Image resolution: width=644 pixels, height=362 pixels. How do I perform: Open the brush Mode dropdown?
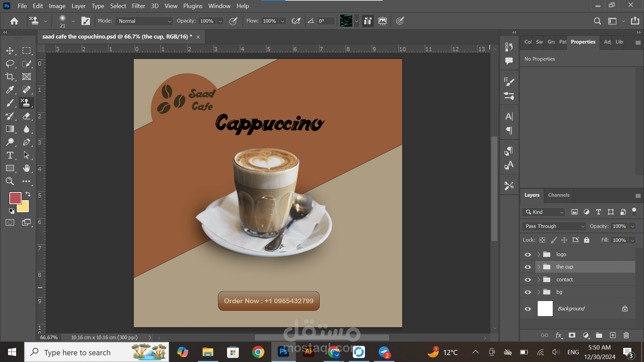click(144, 21)
